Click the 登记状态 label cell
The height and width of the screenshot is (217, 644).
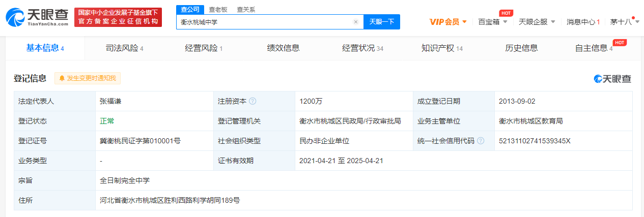tap(54, 121)
